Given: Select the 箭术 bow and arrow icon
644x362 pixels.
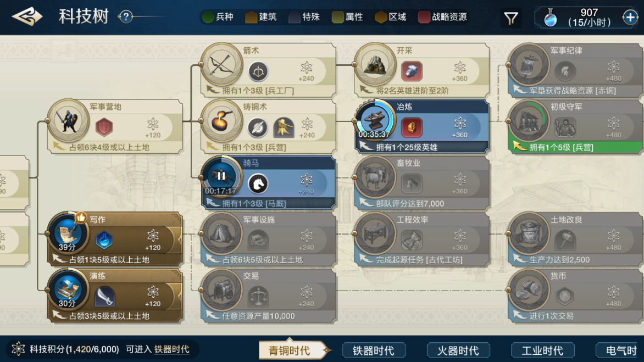Looking at the screenshot, I should coord(222,65).
